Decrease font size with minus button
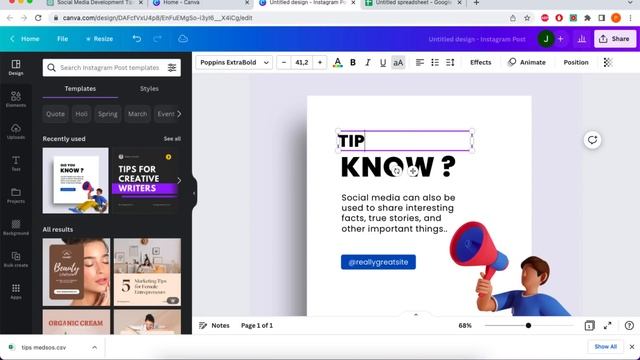 click(284, 62)
